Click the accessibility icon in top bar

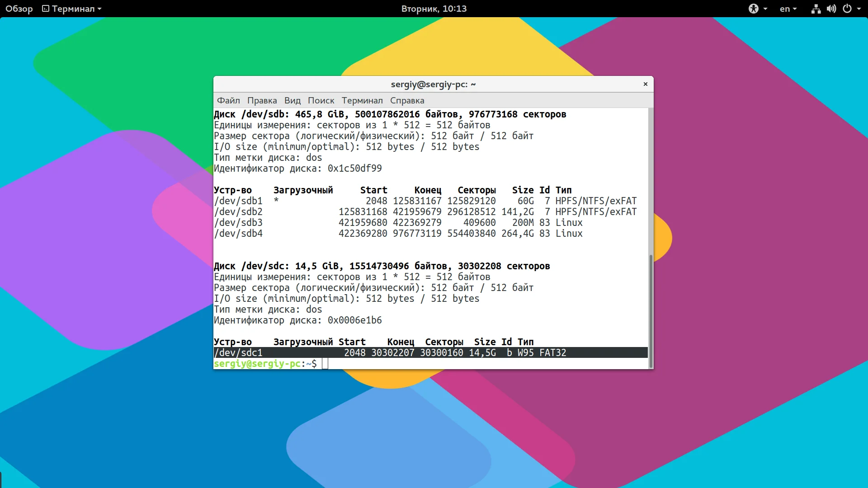click(753, 9)
